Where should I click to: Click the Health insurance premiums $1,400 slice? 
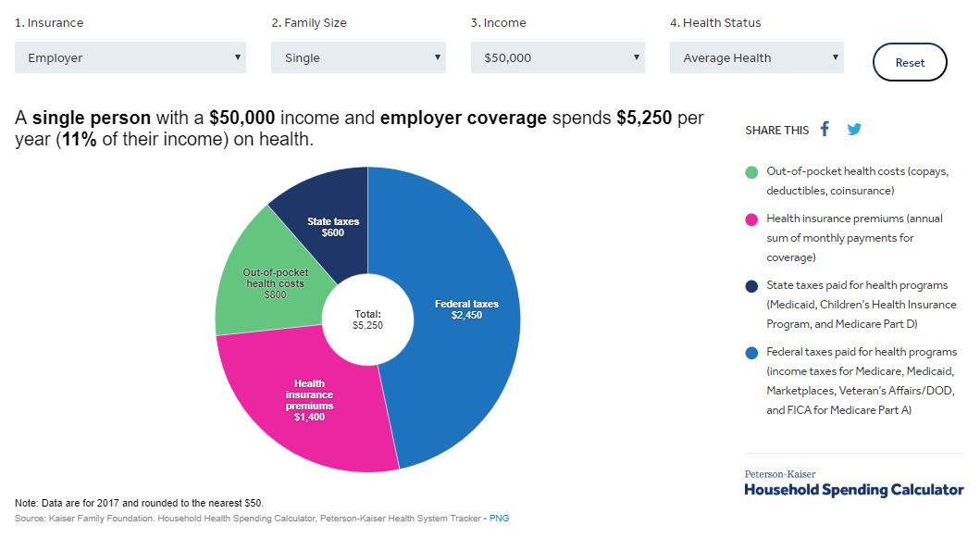tap(309, 400)
